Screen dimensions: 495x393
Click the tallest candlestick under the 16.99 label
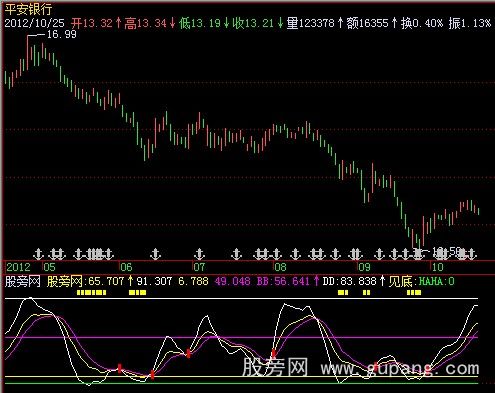28,52
